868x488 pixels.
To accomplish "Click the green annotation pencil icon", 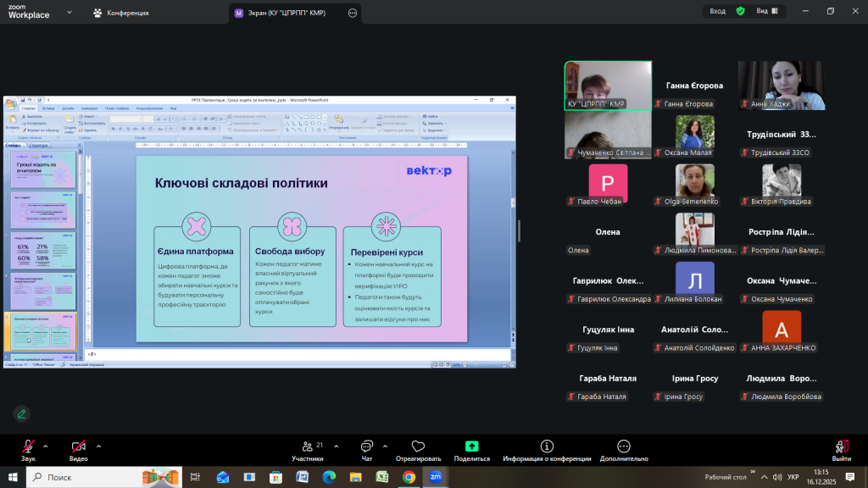I will (21, 413).
